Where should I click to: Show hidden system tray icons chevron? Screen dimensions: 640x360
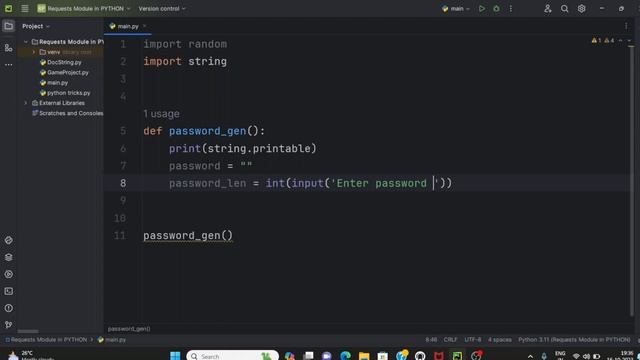[530, 356]
